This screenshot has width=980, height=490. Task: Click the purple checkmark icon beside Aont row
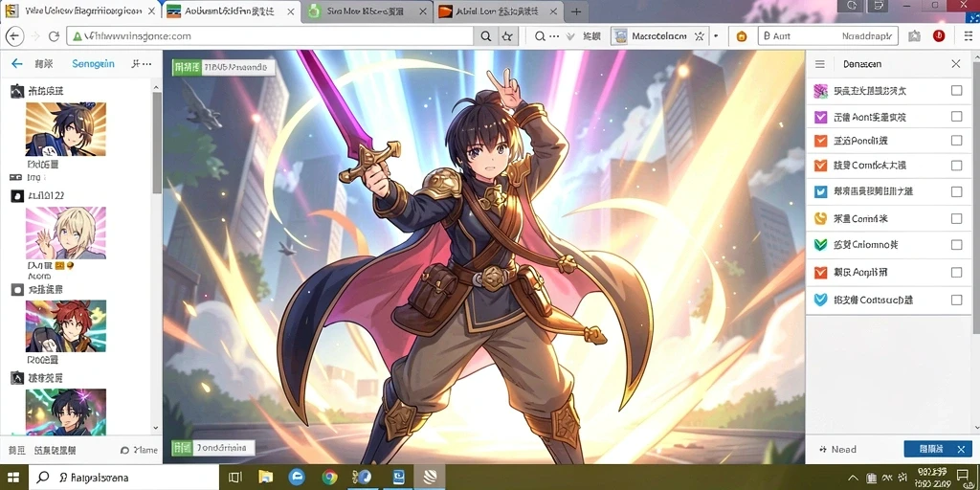coord(821,117)
